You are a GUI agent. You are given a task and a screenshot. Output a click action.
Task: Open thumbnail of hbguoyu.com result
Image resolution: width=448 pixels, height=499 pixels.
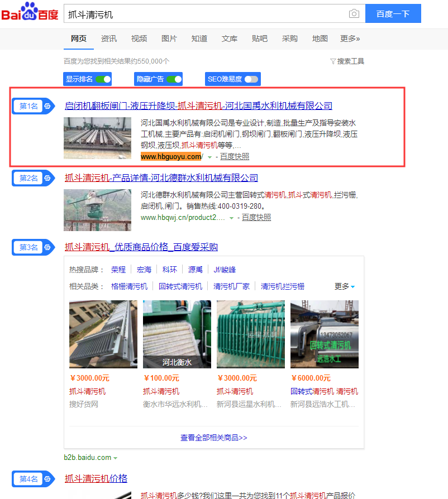coord(97,138)
